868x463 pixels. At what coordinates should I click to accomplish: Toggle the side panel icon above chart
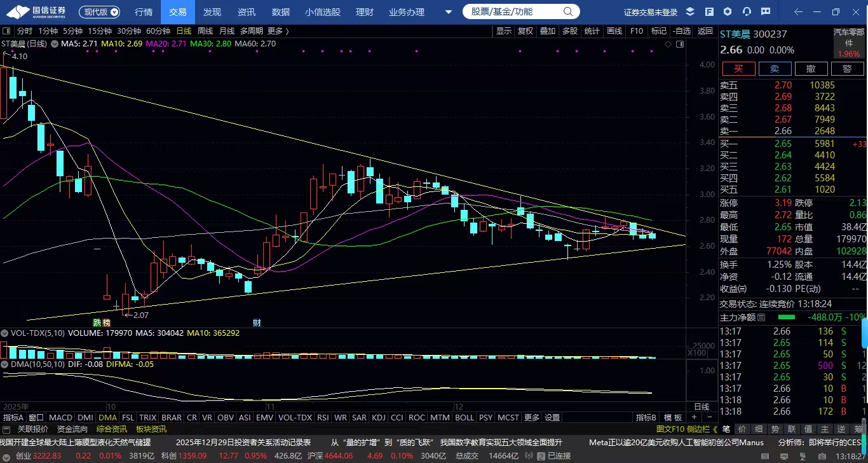coord(681,44)
